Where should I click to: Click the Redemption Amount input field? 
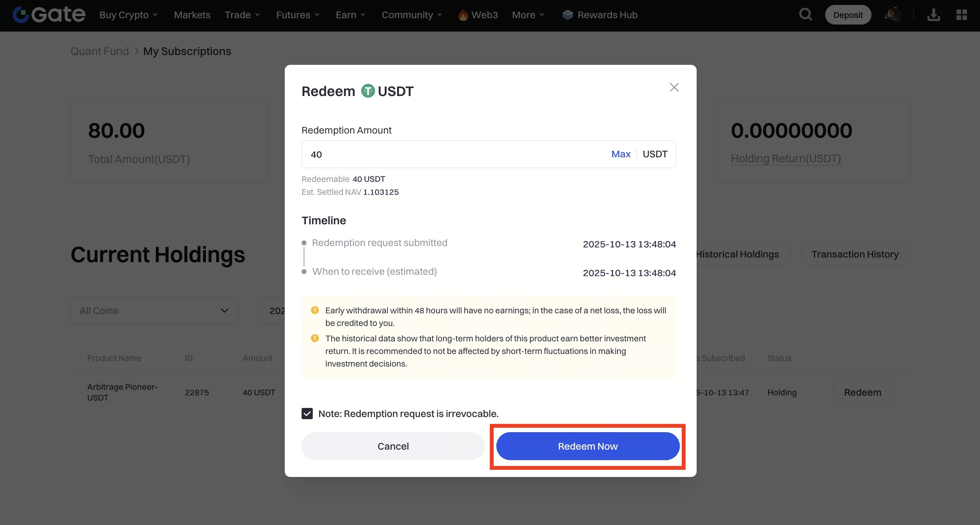pyautogui.click(x=453, y=154)
